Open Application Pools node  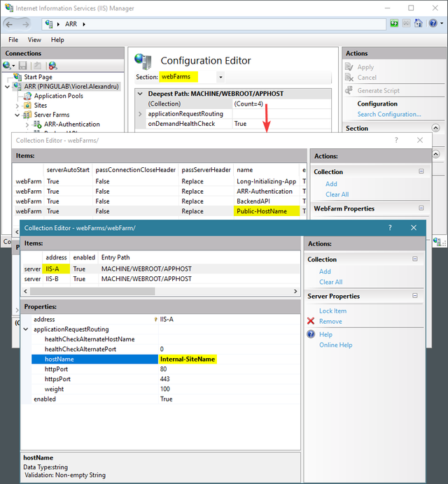click(59, 96)
